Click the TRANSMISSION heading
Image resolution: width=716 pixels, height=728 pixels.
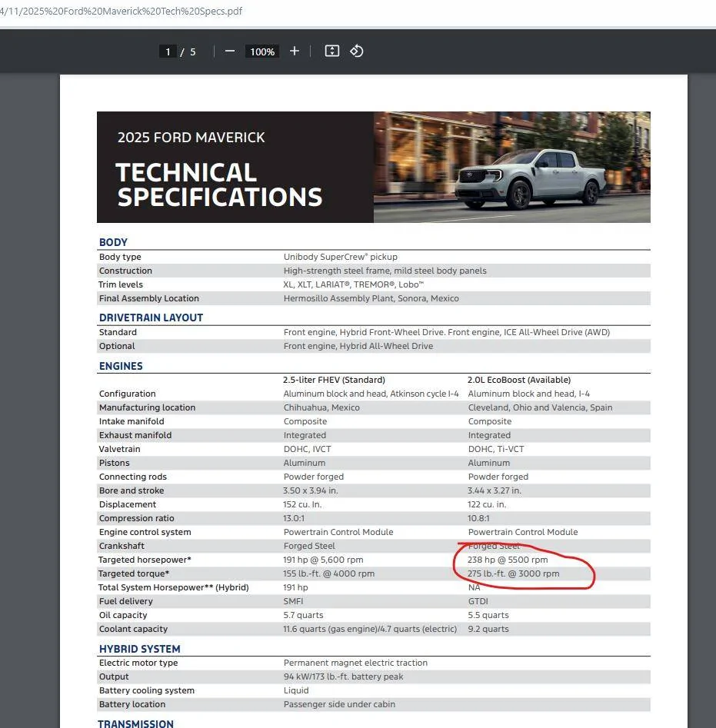pos(135,723)
